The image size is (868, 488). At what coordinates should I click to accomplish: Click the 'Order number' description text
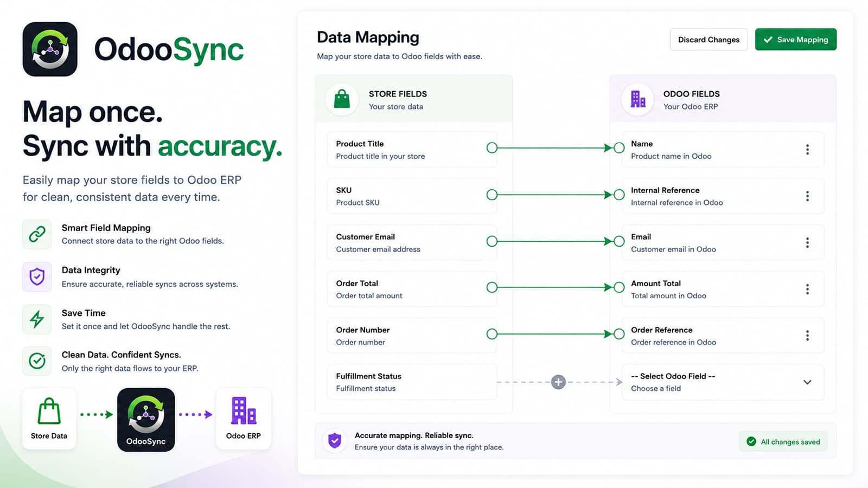coord(360,342)
